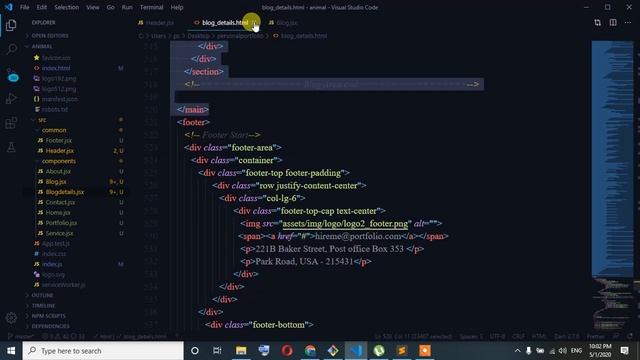This screenshot has width=640, height=360.
Task: Open File Explorer from the taskbar
Action: (241, 351)
